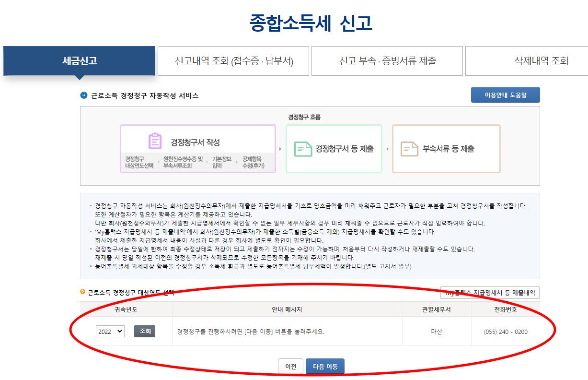Click the document icon for 부속서류 등 제출
The width and height of the screenshot is (588, 380).
coord(410,149)
